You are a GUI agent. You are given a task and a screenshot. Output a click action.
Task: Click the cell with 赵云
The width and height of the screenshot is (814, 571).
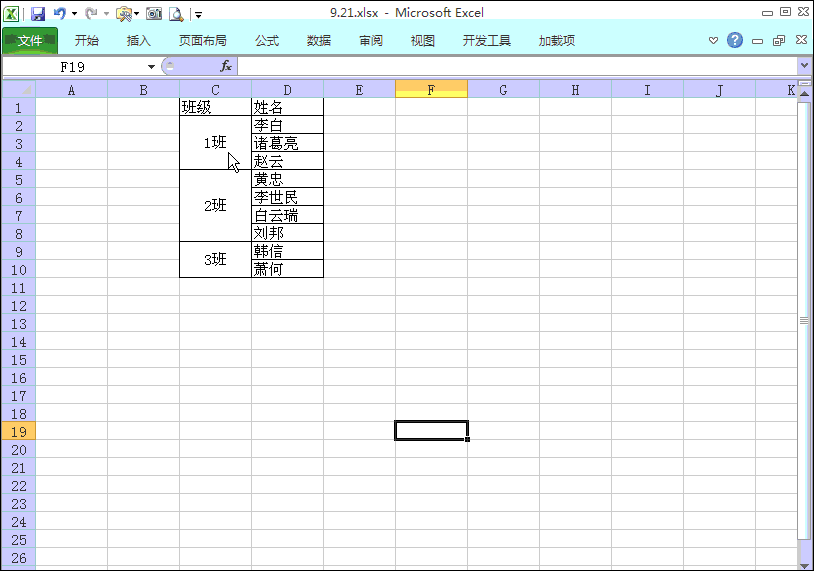(x=287, y=161)
